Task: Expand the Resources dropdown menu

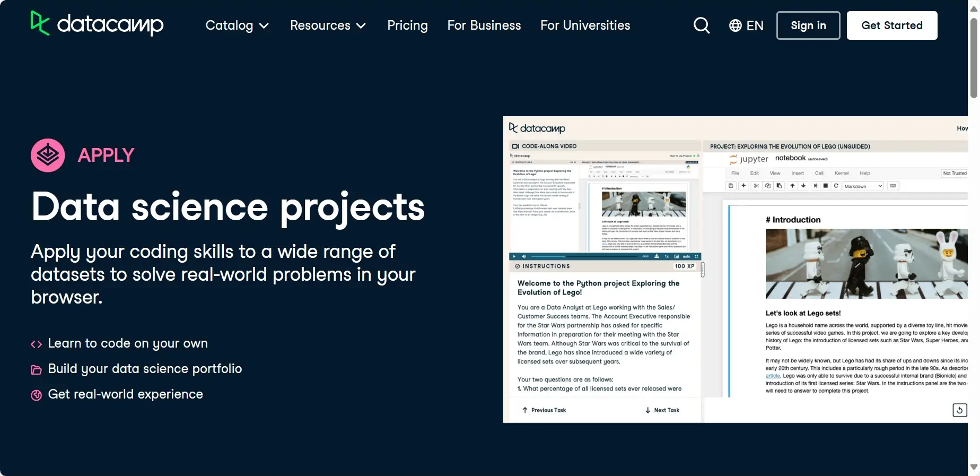Action: [x=328, y=25]
